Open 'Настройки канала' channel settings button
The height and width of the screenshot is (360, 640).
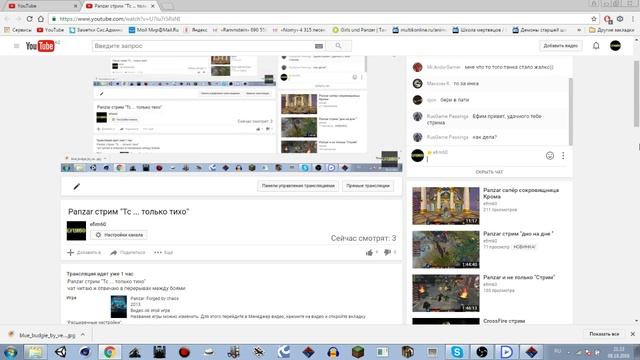[x=119, y=235]
